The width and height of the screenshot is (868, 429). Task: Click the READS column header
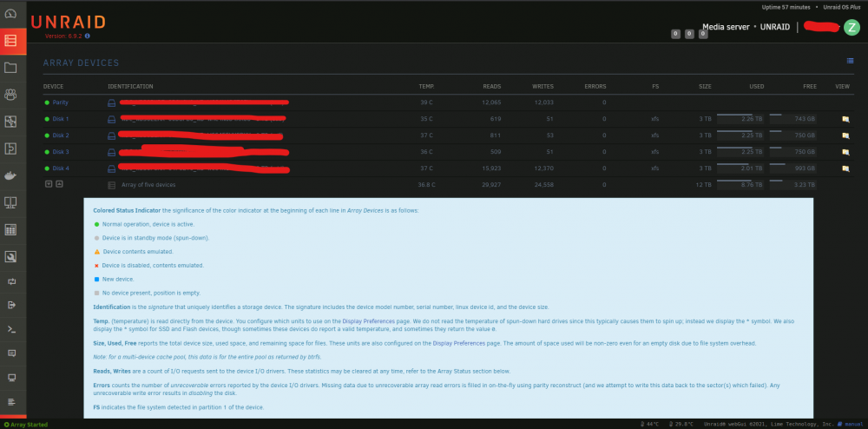[491, 86]
